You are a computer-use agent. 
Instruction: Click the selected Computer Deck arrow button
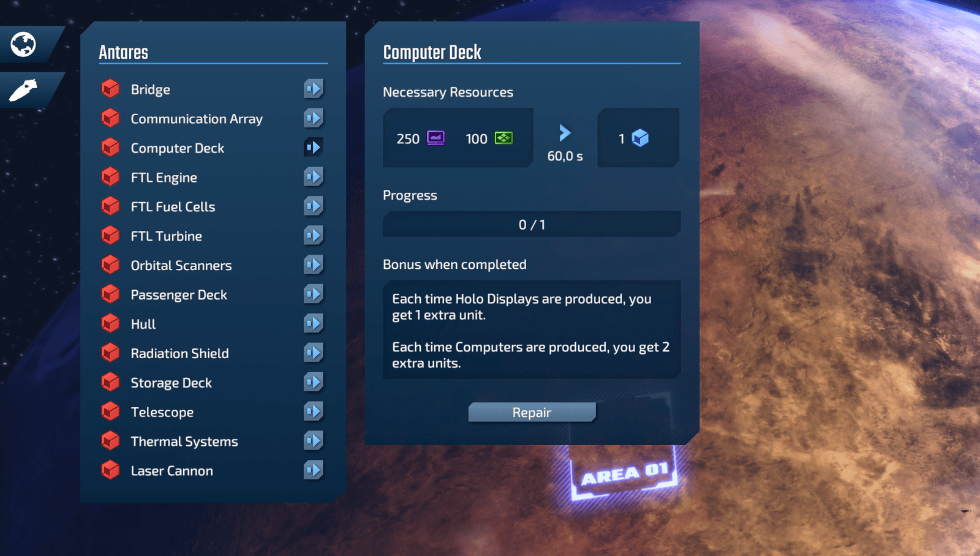(x=313, y=148)
